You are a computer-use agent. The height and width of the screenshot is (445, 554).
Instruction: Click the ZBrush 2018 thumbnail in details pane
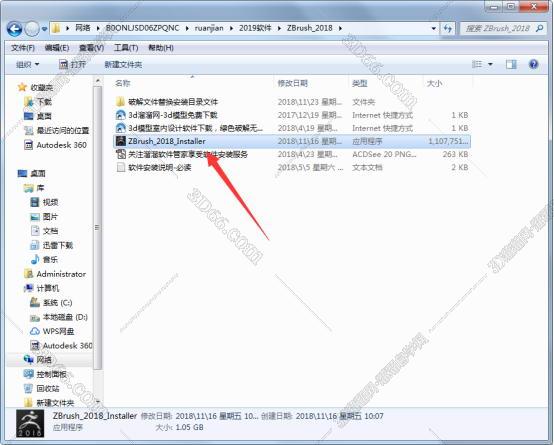30,423
